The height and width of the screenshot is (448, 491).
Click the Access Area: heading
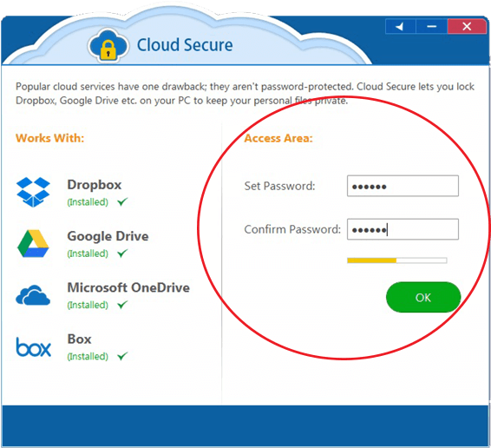click(x=278, y=138)
